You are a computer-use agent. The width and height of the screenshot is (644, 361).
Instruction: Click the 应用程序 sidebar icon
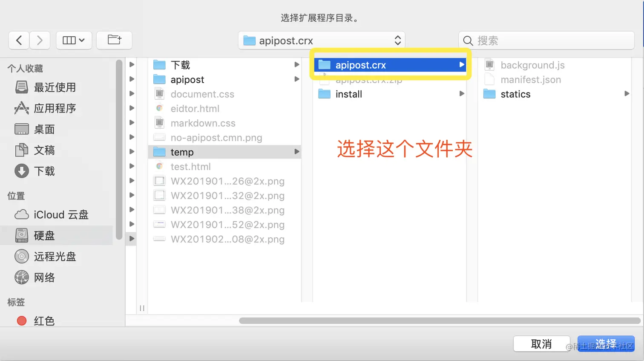[22, 108]
